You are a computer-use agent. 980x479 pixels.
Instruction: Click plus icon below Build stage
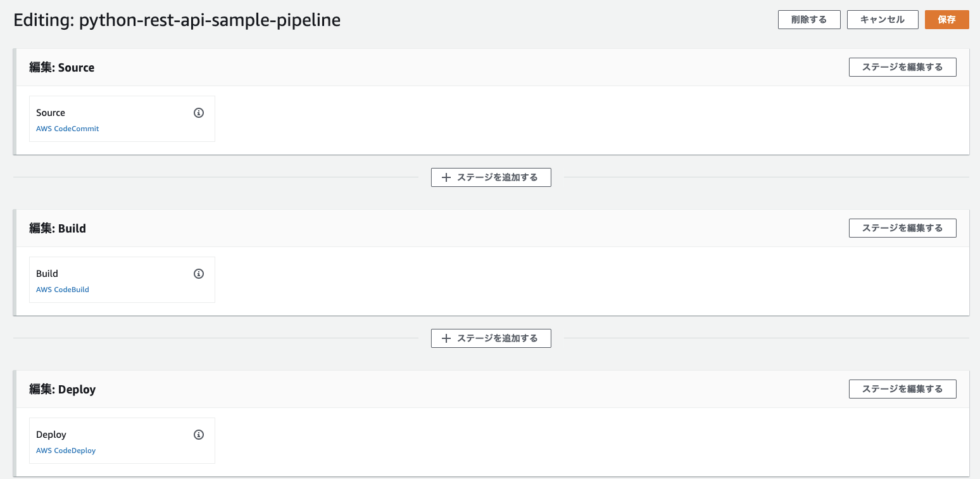pos(446,338)
